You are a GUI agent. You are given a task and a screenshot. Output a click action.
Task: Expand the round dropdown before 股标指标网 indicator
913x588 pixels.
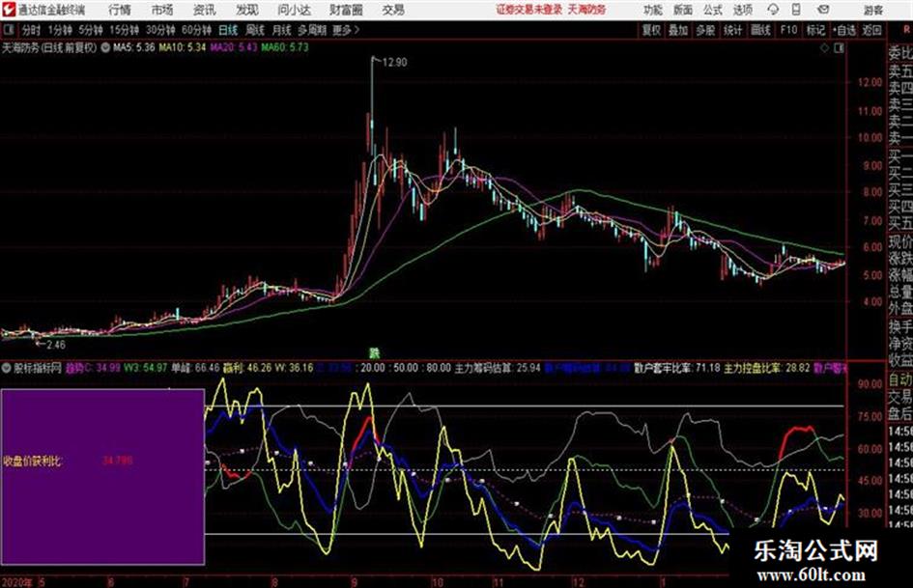click(x=6, y=368)
